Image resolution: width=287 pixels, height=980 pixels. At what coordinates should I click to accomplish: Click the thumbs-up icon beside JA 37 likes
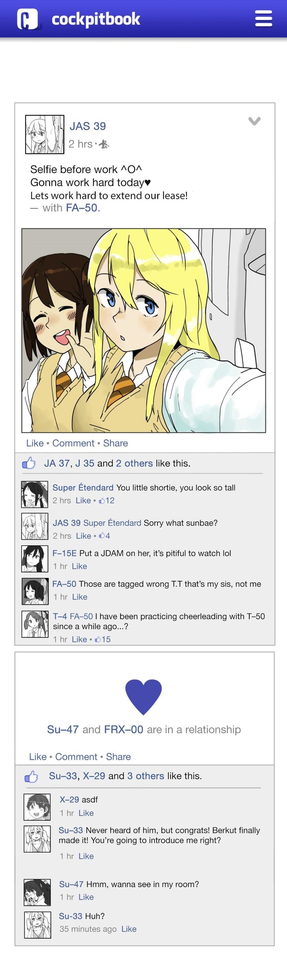pyautogui.click(x=29, y=463)
